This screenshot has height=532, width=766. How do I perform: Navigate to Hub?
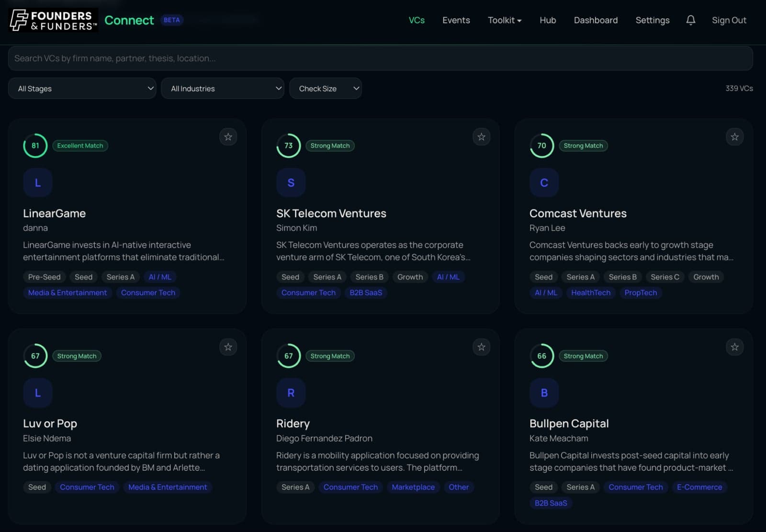[548, 20]
